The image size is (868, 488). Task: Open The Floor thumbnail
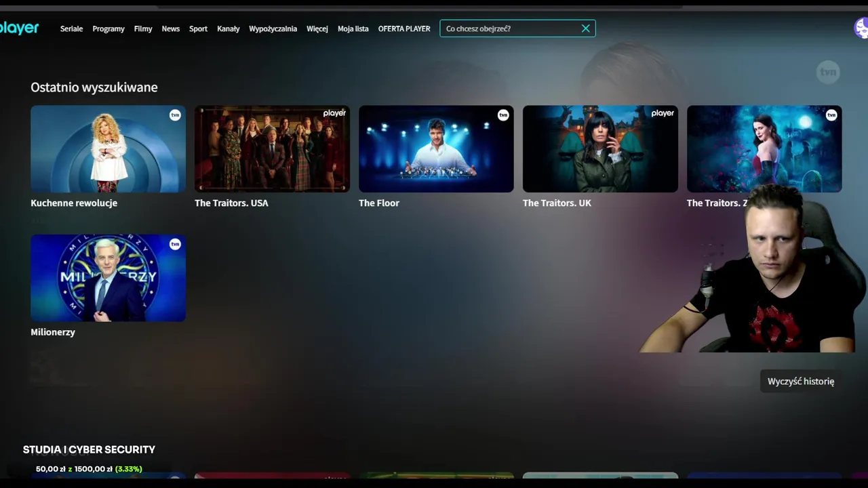(x=436, y=148)
